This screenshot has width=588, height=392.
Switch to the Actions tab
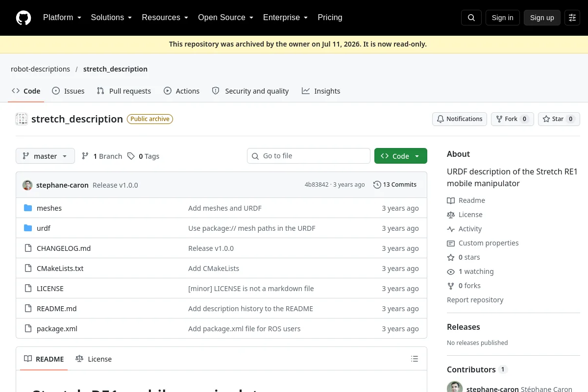(182, 91)
